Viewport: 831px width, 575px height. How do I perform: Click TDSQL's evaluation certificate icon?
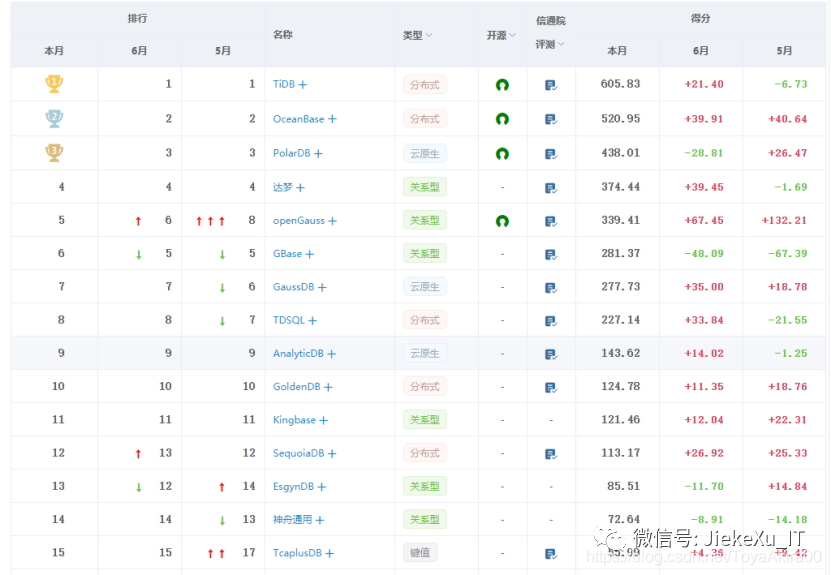(551, 322)
